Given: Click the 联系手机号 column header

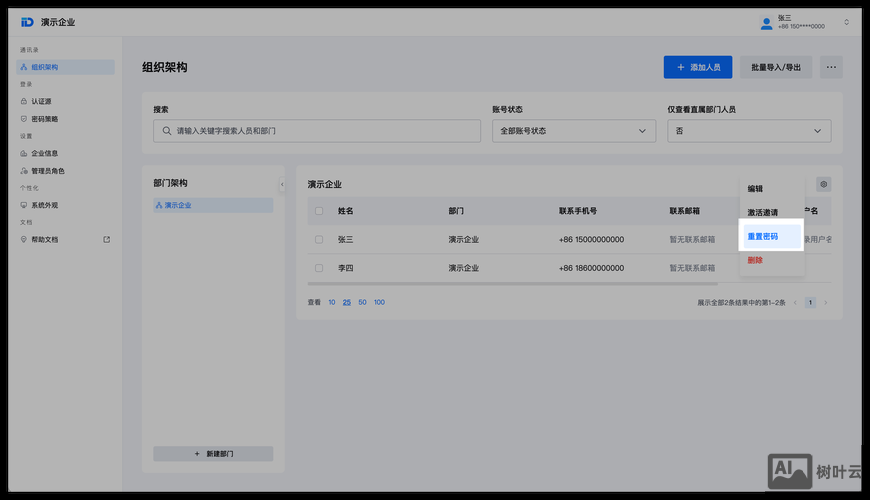Looking at the screenshot, I should 578,211.
